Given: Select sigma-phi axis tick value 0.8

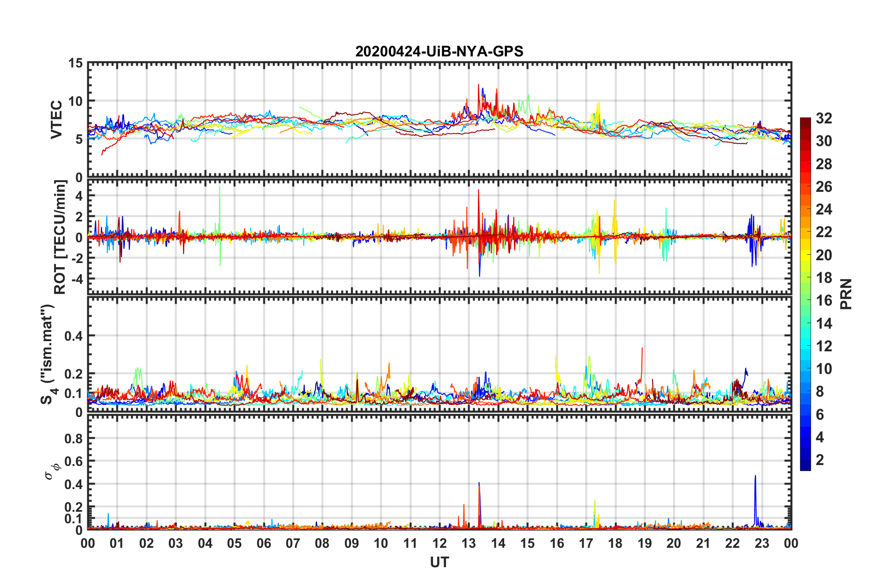Looking at the screenshot, I should (x=73, y=438).
